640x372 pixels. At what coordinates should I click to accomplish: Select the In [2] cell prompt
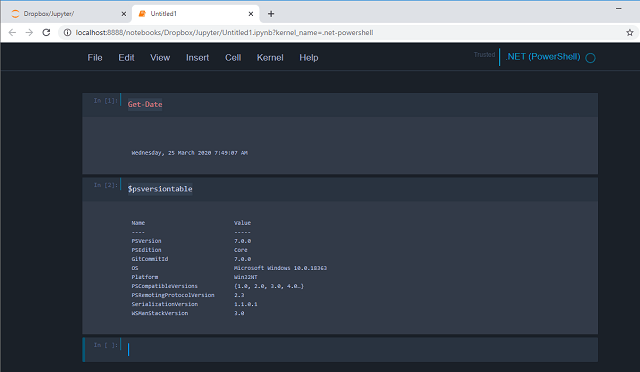[106, 185]
